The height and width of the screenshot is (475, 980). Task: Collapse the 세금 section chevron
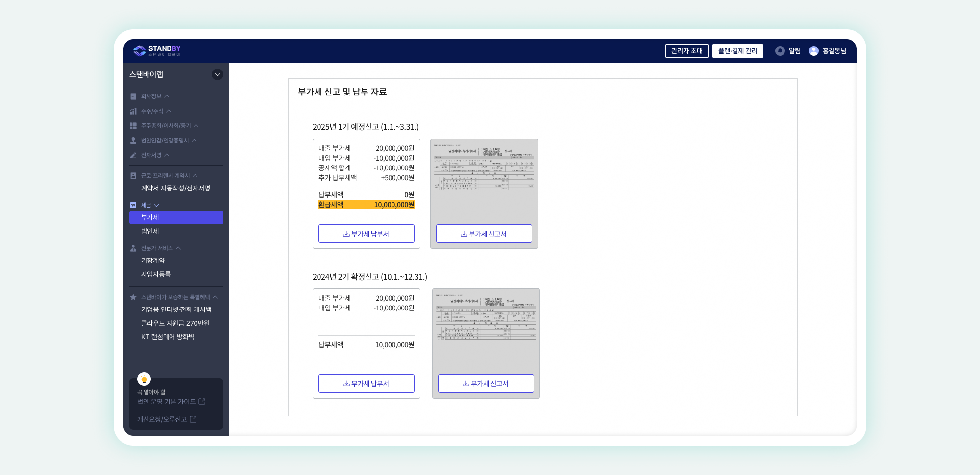pyautogui.click(x=156, y=205)
